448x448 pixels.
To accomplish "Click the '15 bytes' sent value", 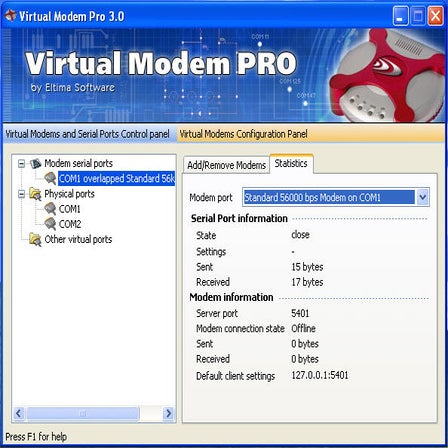I will pyautogui.click(x=307, y=267).
